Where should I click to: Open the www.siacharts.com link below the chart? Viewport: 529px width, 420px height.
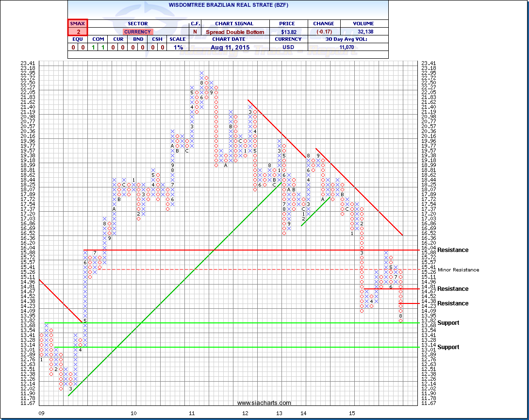(x=264, y=403)
